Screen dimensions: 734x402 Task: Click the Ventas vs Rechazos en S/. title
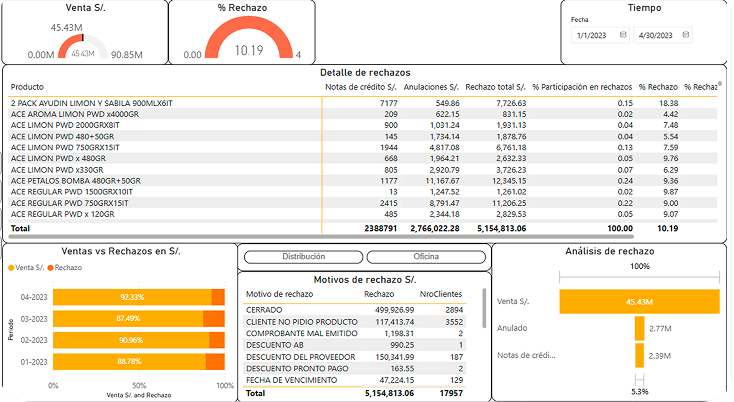(121, 251)
